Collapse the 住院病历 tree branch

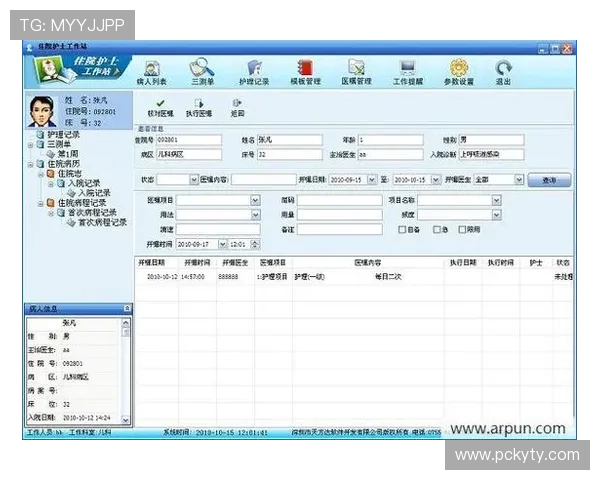pos(30,165)
